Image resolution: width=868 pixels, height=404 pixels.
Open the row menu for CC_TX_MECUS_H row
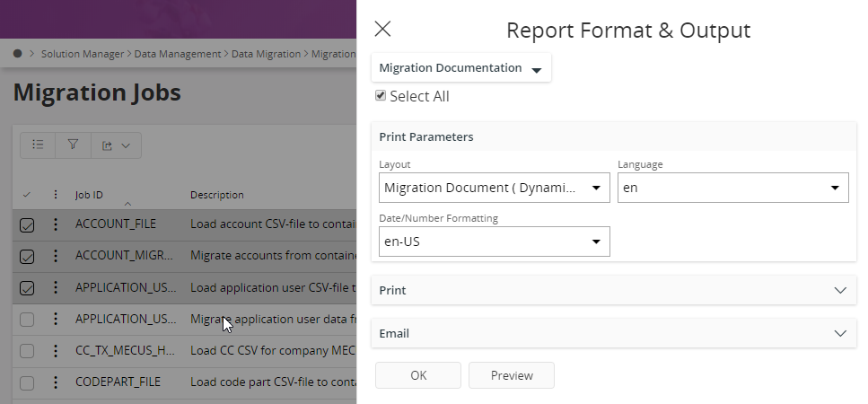56,350
